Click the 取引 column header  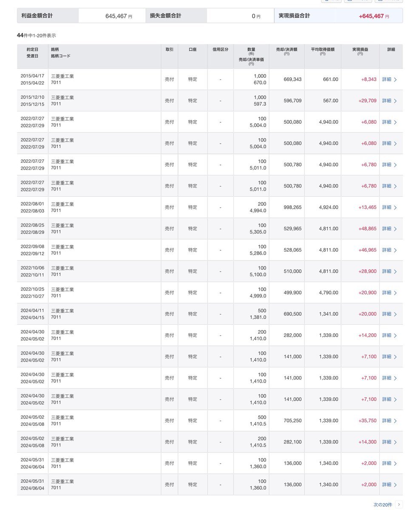(x=169, y=49)
